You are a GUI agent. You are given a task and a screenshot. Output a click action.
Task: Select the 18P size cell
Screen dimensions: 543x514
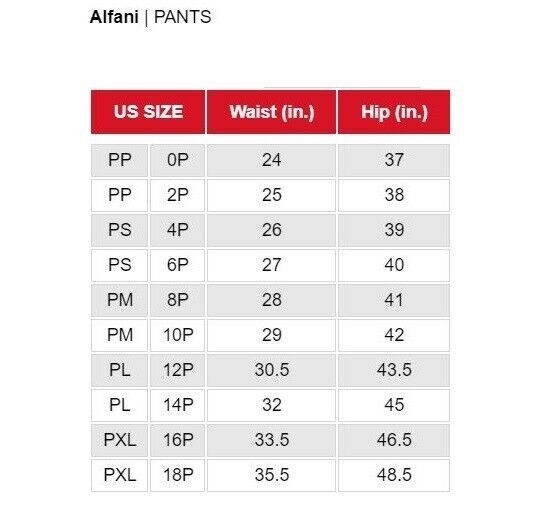[x=178, y=475]
